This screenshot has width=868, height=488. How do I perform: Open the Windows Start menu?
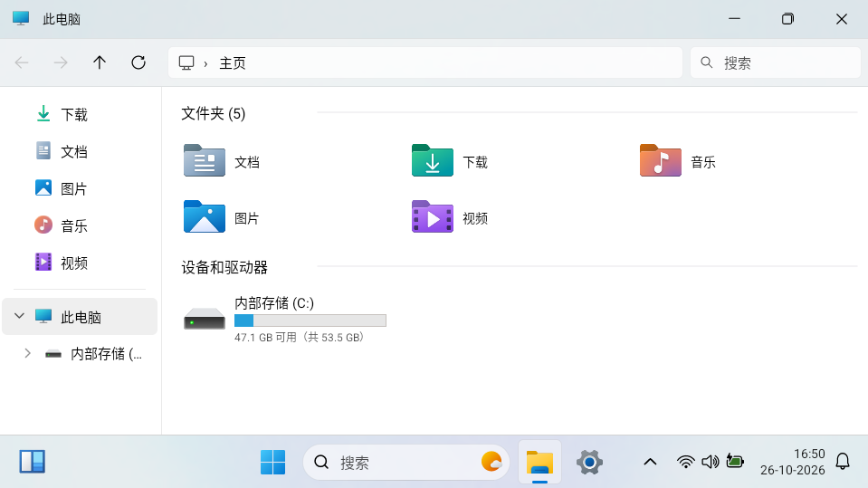coord(273,462)
